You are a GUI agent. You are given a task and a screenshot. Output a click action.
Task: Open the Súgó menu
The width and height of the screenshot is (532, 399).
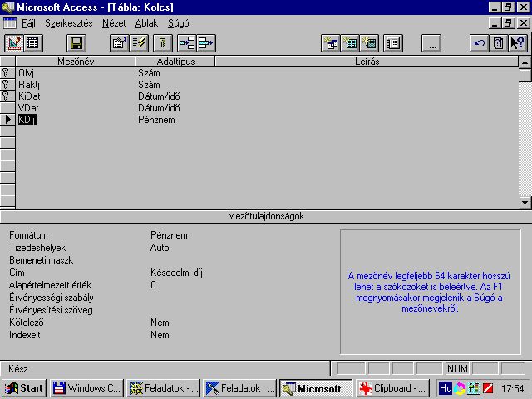click(178, 23)
